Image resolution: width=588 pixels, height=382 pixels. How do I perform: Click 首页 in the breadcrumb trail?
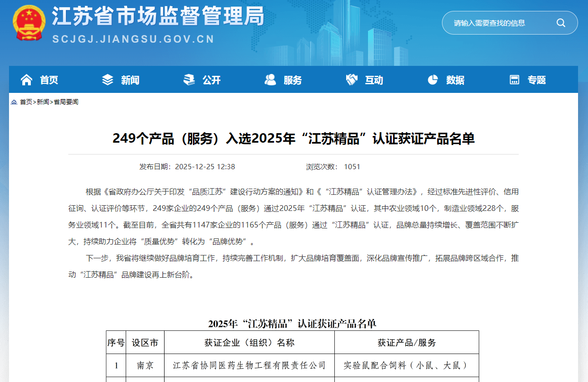26,102
